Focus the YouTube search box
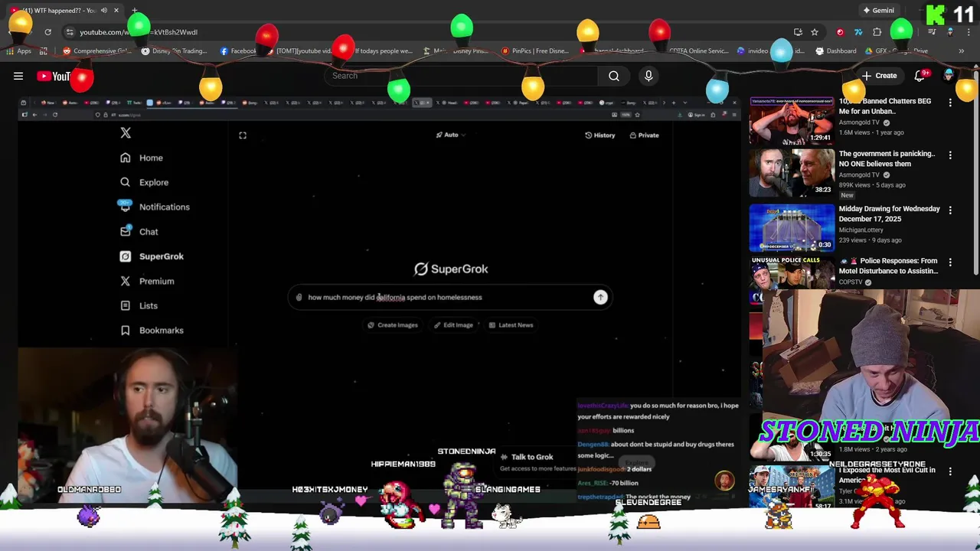Image resolution: width=980 pixels, height=551 pixels. 459,76
